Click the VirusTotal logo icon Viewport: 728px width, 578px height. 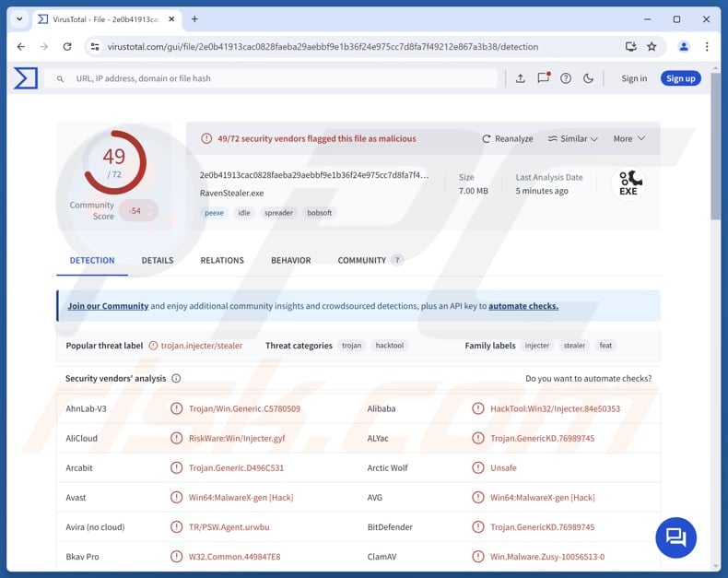[x=26, y=78]
